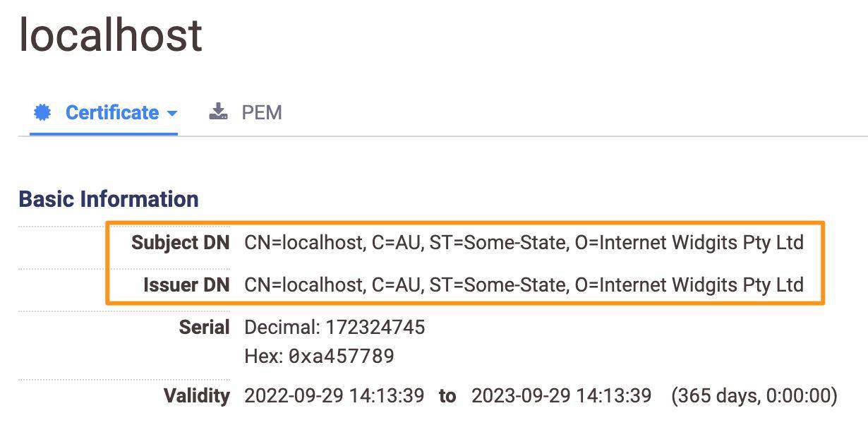Open the PEM tab
The image size is (868, 425).
click(261, 113)
